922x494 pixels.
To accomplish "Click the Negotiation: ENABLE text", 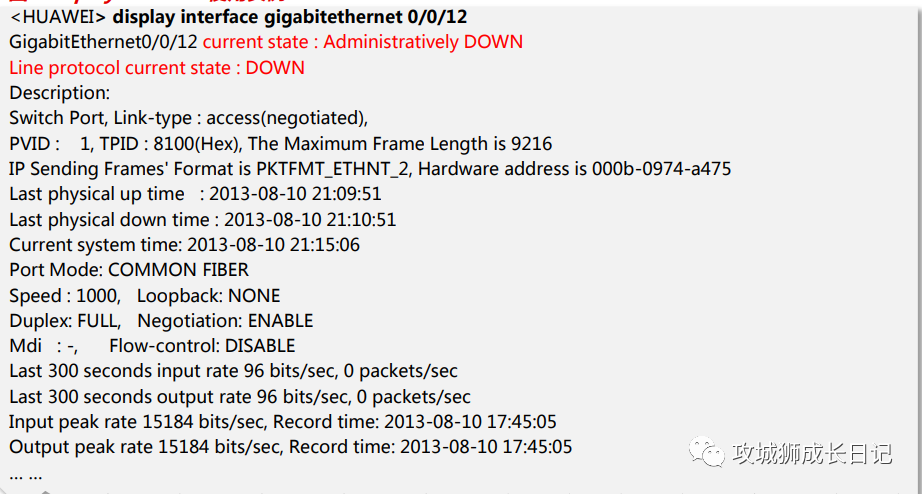I will [225, 321].
